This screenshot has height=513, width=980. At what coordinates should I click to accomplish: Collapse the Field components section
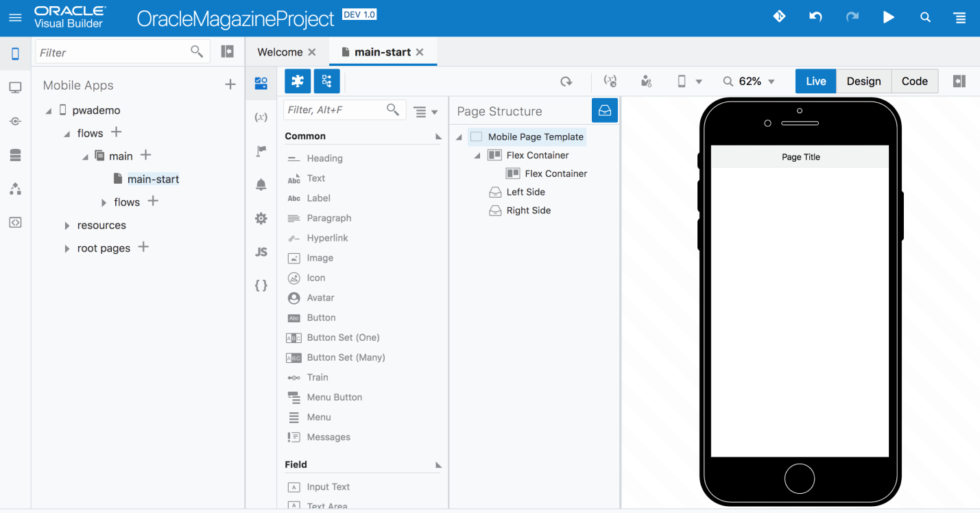pos(438,465)
